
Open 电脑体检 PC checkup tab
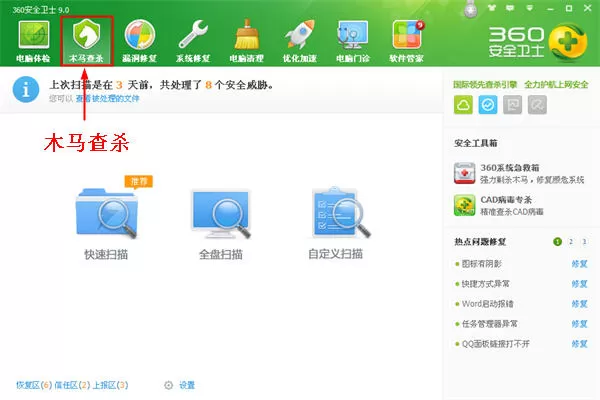[x=34, y=41]
